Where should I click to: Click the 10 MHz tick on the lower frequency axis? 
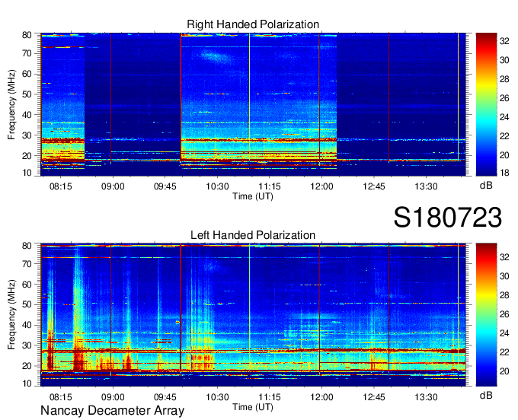27,383
